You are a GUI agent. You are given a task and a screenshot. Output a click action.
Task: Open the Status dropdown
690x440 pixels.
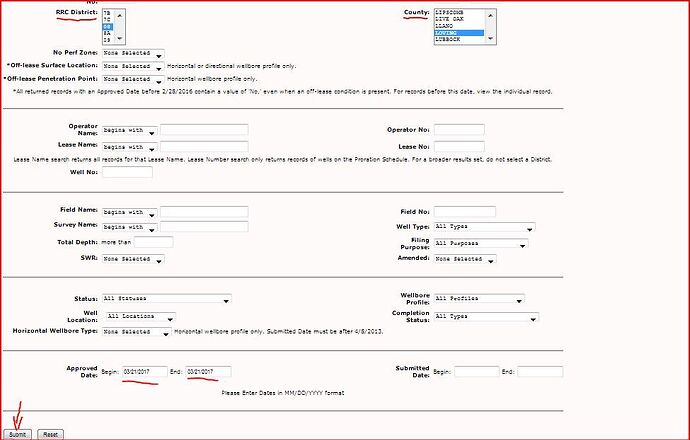tap(167, 299)
